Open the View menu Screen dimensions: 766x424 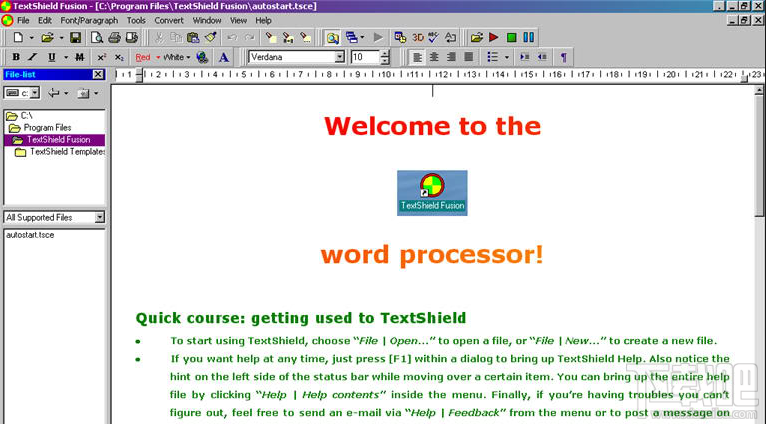238,21
